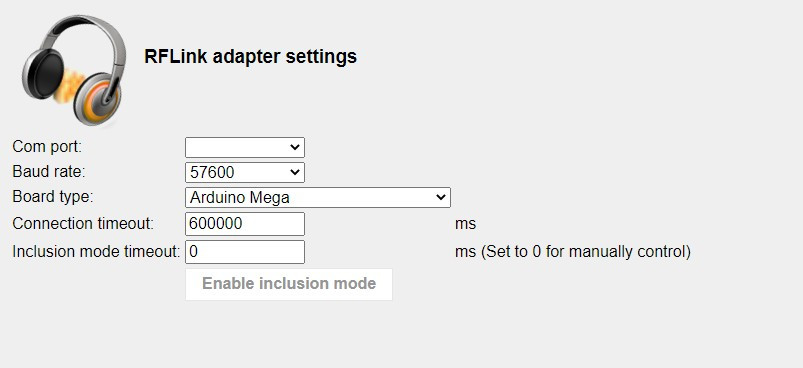Open the empty Com port dropdown
The height and width of the screenshot is (368, 803).
pos(245,147)
